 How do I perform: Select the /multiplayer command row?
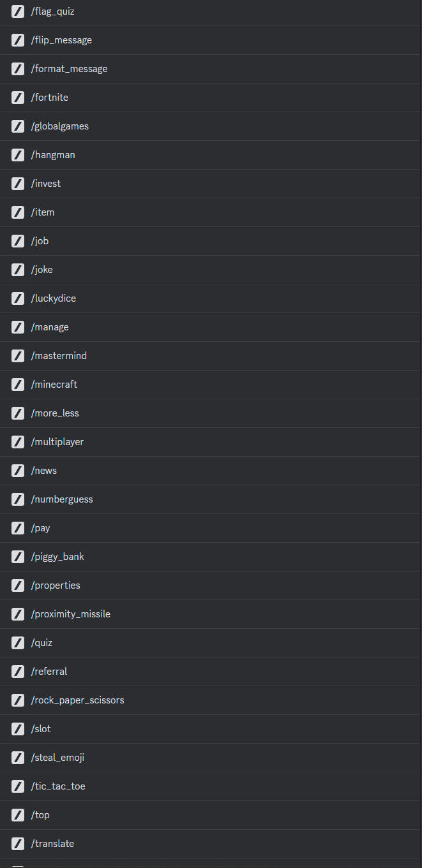211,442
